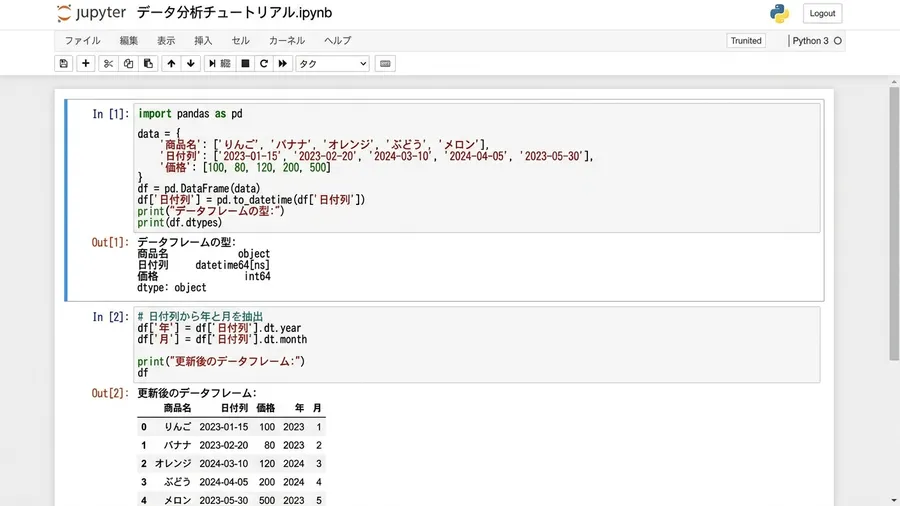The image size is (900, 506).
Task: Click output text 更新後のデータフレーム:
Action: click(x=197, y=393)
